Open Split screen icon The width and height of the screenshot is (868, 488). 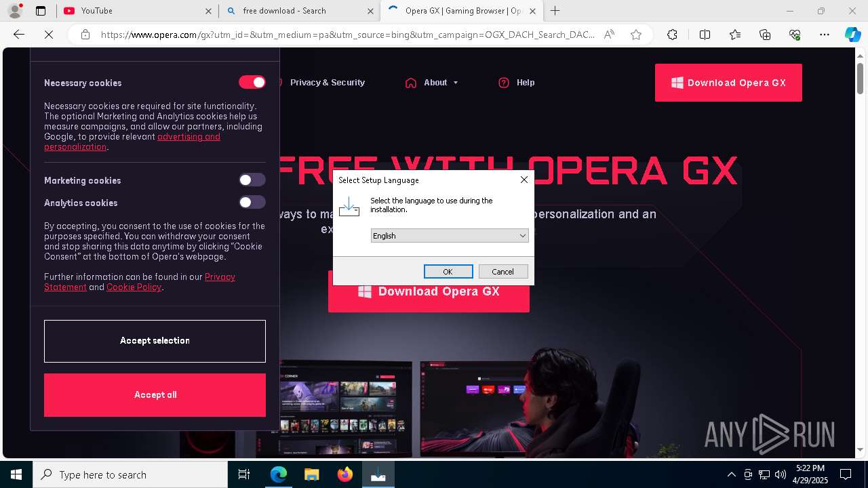705,35
